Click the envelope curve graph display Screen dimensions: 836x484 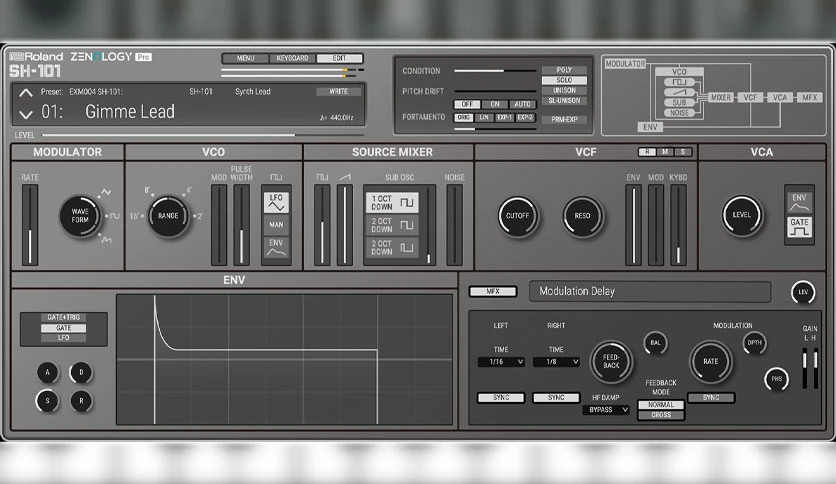click(x=285, y=360)
